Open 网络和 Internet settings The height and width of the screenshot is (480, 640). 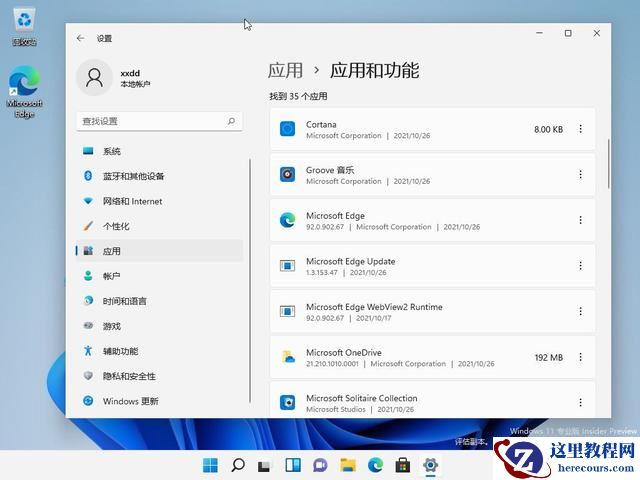tap(159, 201)
